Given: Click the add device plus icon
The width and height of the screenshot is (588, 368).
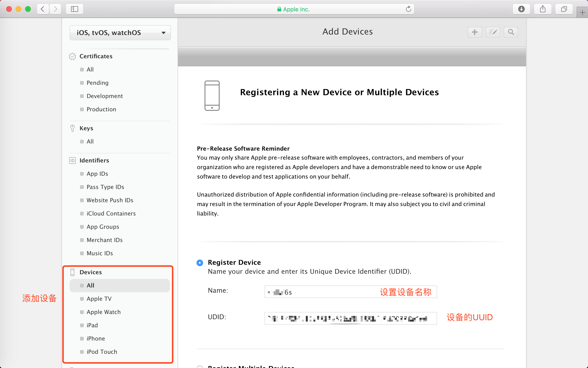Looking at the screenshot, I should 475,32.
